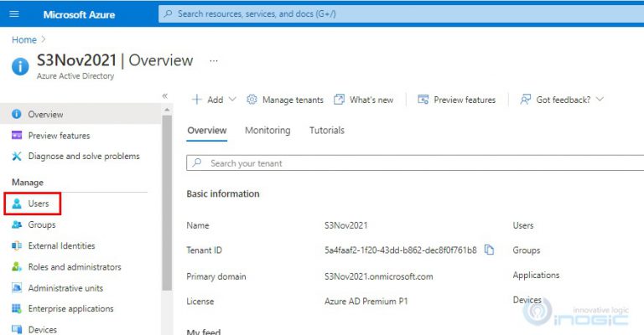The image size is (644, 335).
Task: Switch to the Tutorials tab
Action: (326, 131)
